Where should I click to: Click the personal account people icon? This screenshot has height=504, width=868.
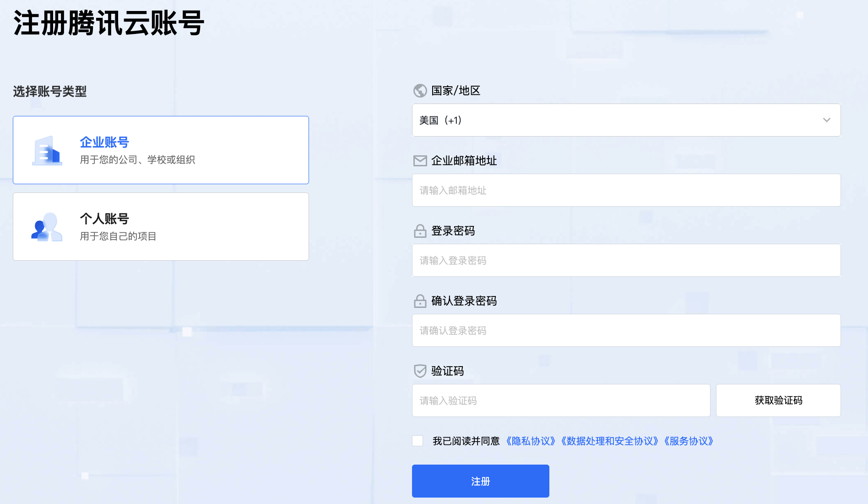[47, 227]
